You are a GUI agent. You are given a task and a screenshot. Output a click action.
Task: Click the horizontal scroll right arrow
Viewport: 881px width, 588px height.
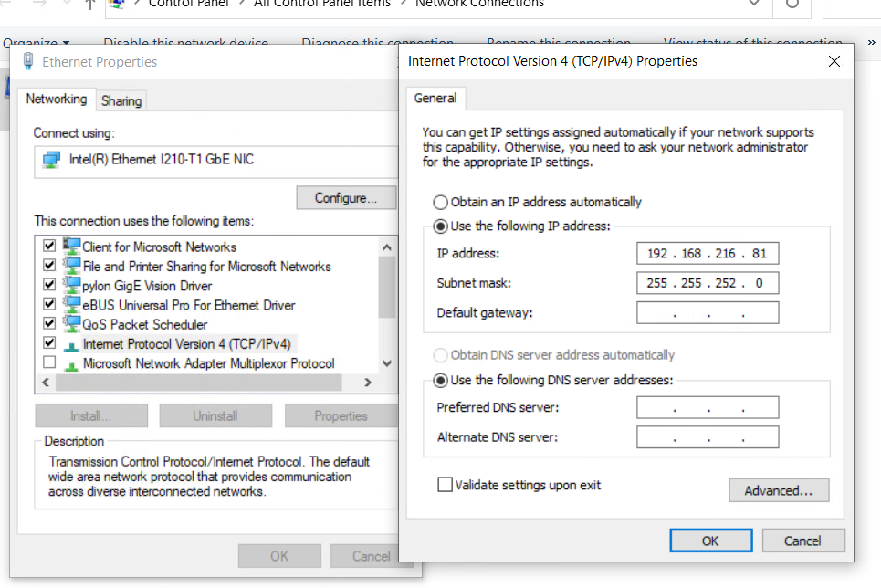[367, 383]
